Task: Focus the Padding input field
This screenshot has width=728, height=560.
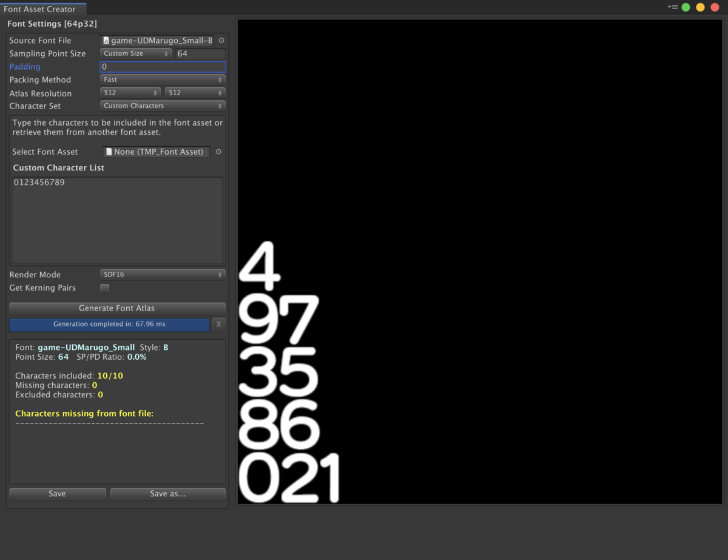Action: (163, 67)
